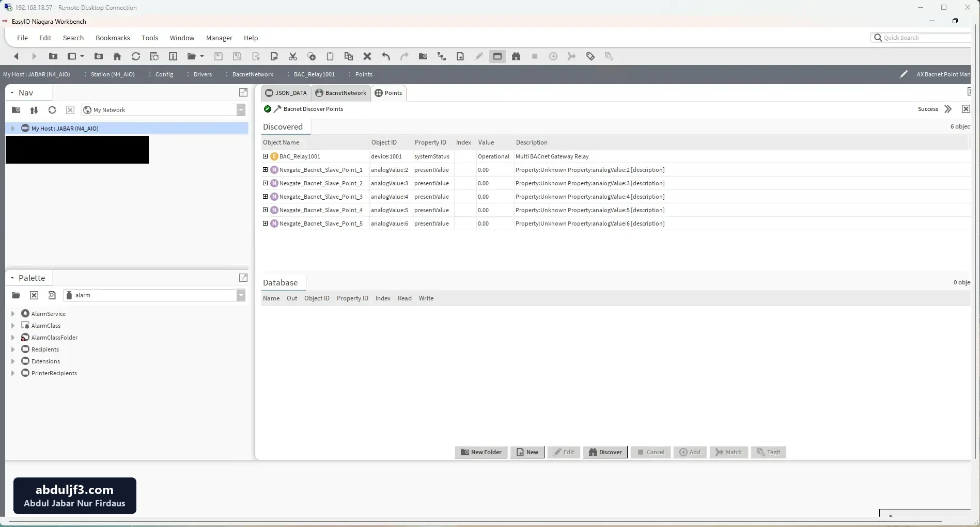Open My Network dropdown in Nav
Image resolution: width=980 pixels, height=527 pixels.
coord(241,110)
